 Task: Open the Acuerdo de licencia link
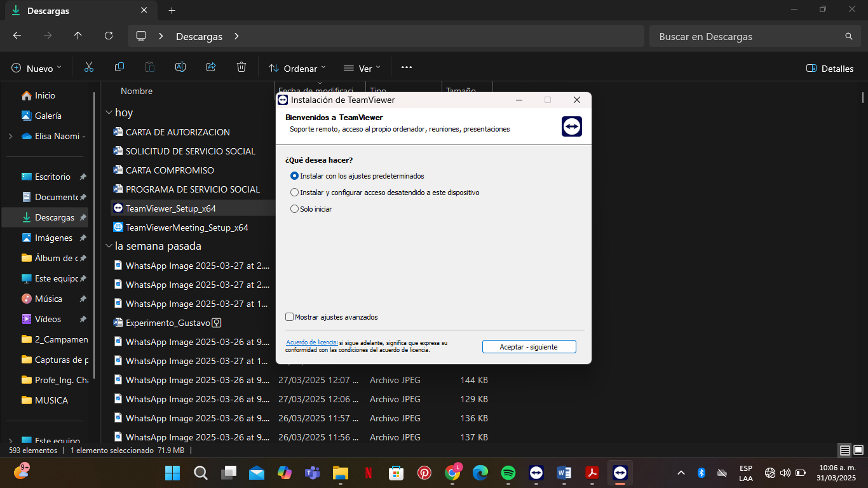[311, 342]
